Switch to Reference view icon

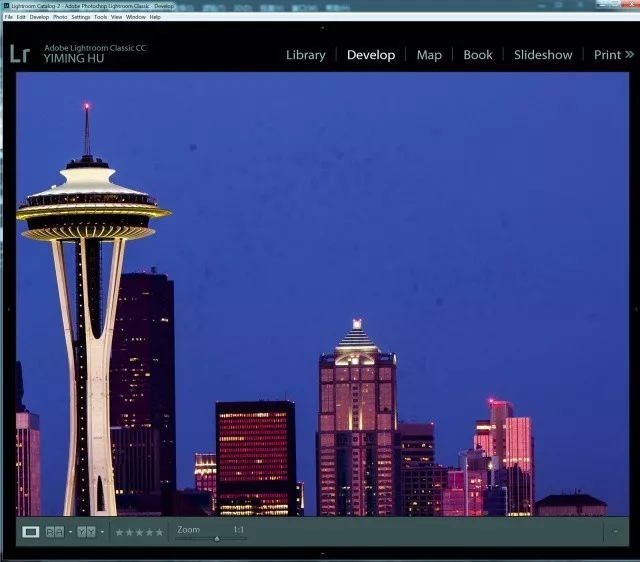pos(54,532)
